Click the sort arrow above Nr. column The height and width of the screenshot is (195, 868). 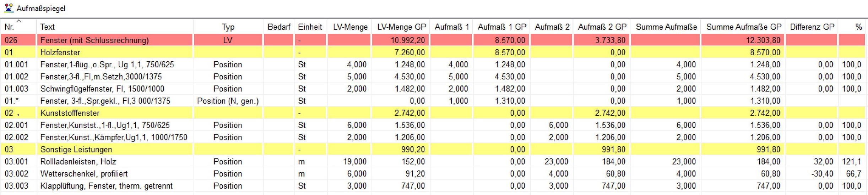[19, 21]
